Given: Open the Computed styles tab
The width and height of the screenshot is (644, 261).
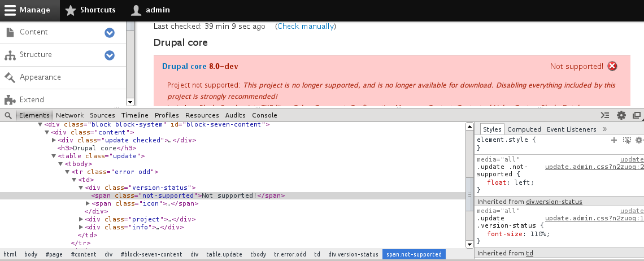Looking at the screenshot, I should click(x=524, y=129).
